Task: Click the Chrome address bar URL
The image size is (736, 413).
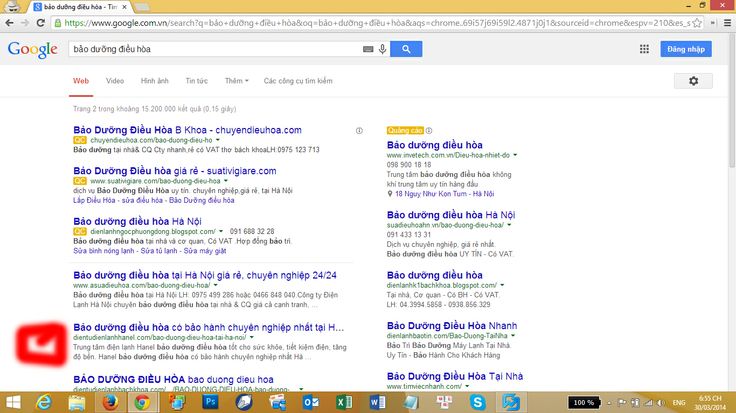Action: tap(376, 23)
